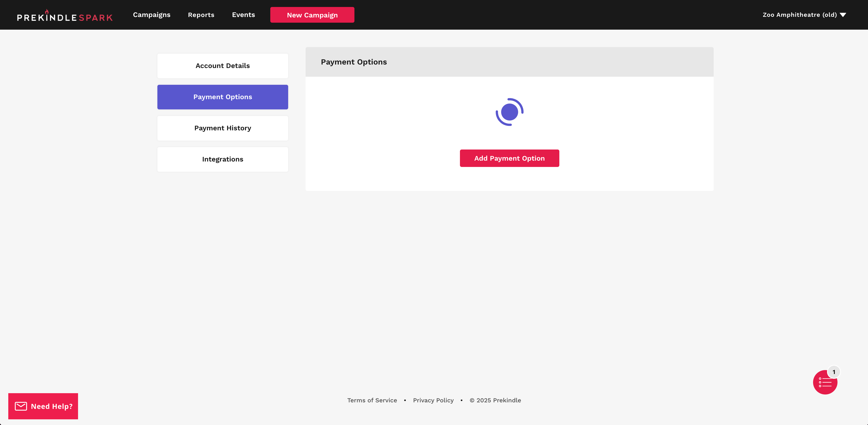Open the Terms of Service link
The width and height of the screenshot is (868, 425).
[372, 400]
